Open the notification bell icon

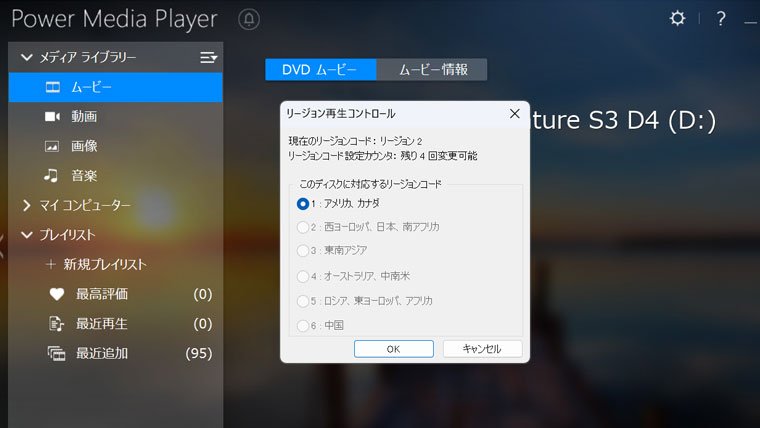(249, 19)
